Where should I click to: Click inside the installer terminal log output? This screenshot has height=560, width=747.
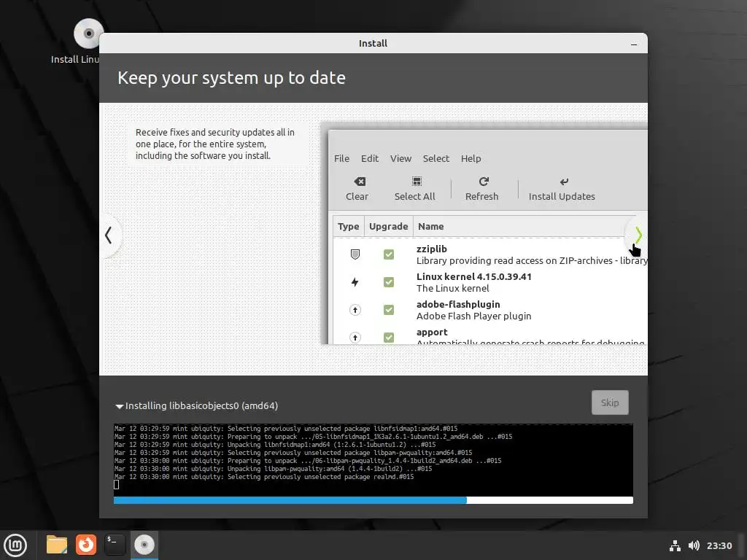click(373, 459)
